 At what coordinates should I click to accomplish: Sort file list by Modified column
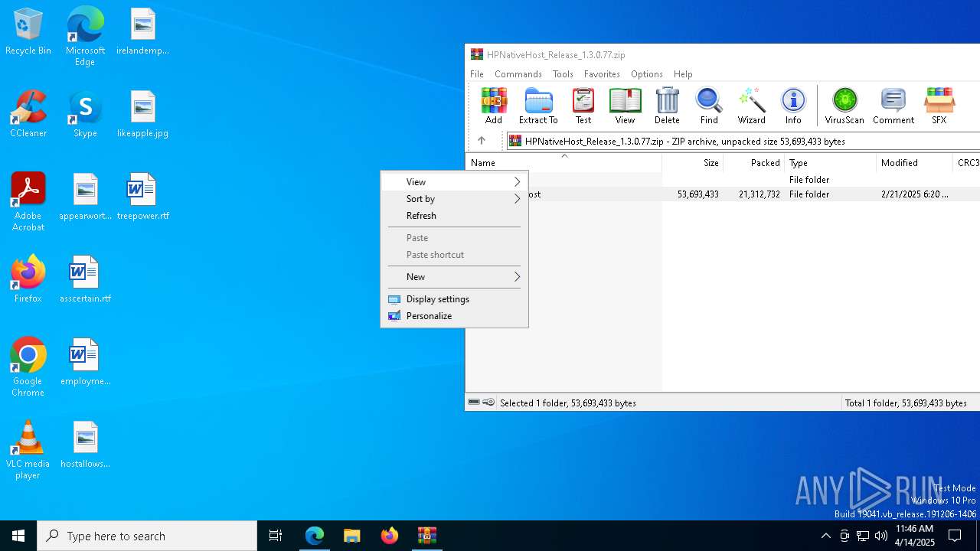914,162
